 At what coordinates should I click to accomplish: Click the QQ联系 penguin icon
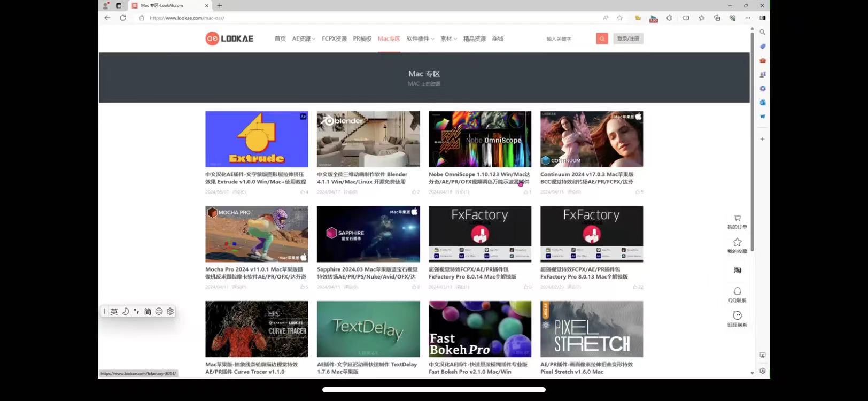click(737, 291)
